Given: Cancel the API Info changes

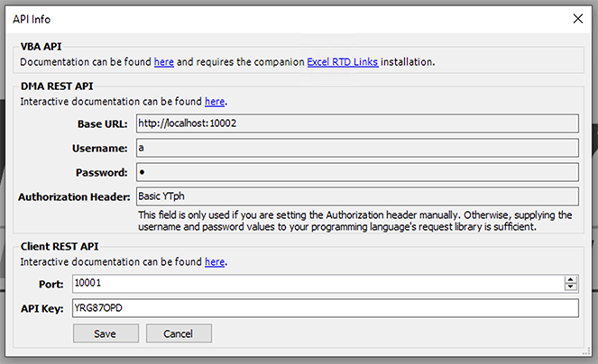Looking at the screenshot, I should coord(179,333).
